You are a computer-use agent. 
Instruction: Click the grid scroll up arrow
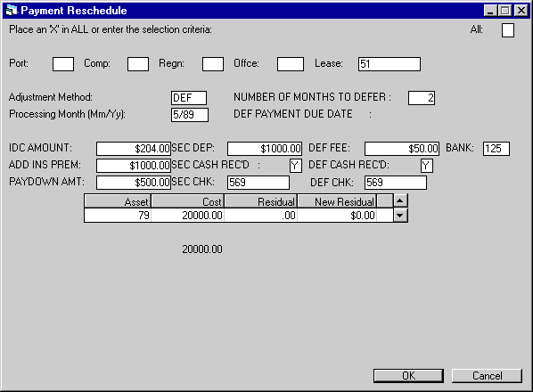(400, 200)
